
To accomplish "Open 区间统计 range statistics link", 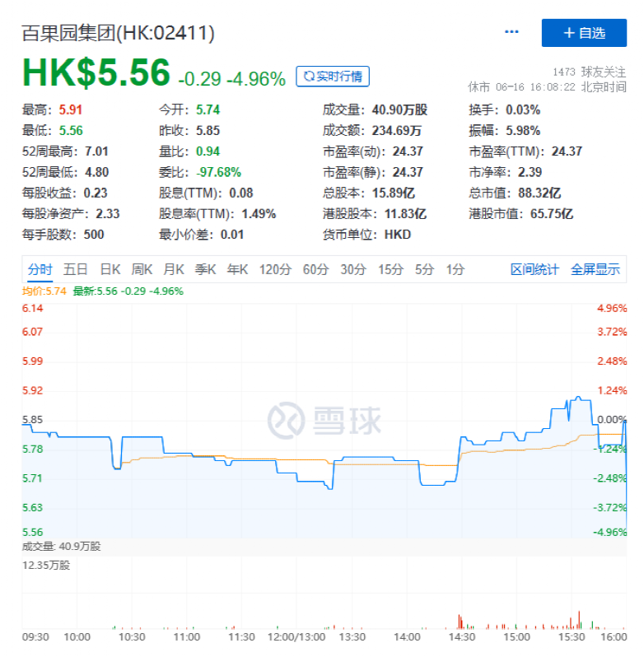I will click(534, 269).
